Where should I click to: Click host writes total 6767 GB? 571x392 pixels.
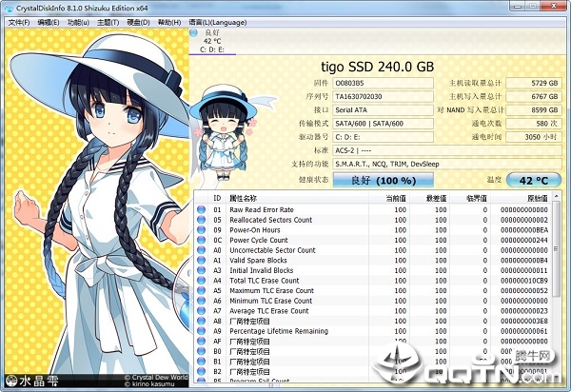pyautogui.click(x=534, y=96)
